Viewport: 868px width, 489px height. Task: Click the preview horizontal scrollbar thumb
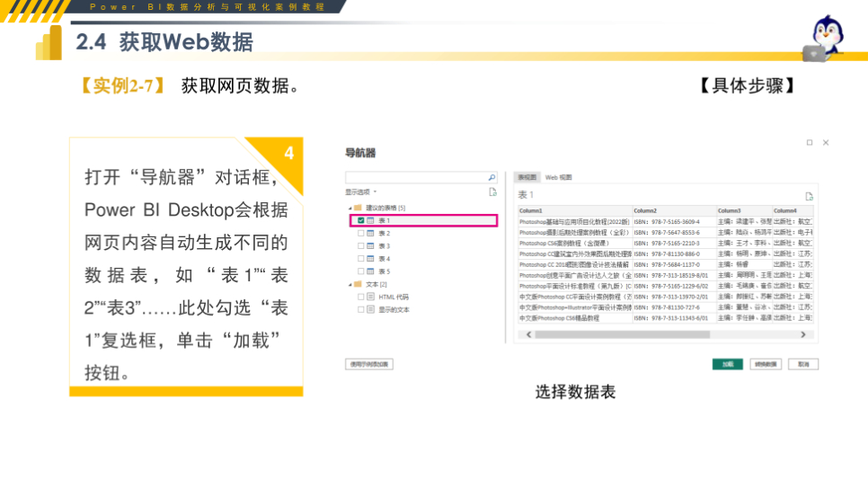622,334
